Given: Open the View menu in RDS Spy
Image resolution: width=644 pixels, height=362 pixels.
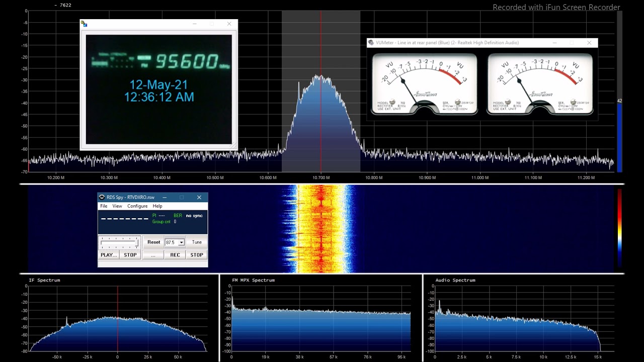Looking at the screenshot, I should click(117, 206).
